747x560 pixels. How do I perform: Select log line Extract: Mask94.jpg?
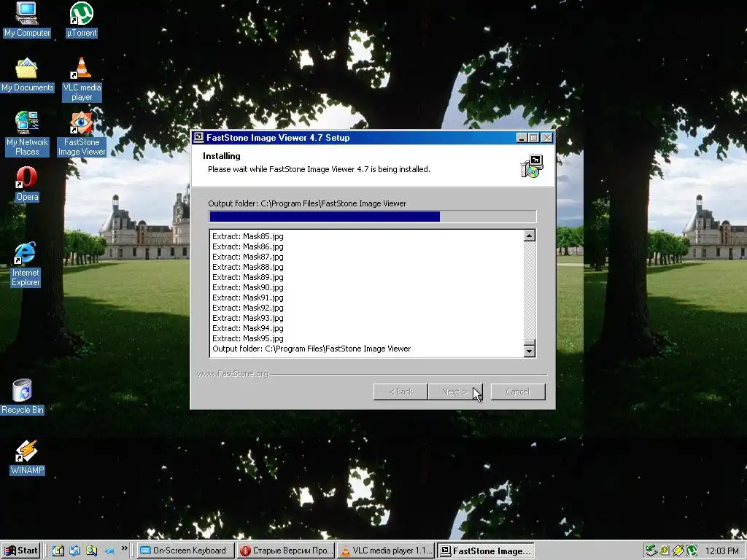pyautogui.click(x=248, y=328)
